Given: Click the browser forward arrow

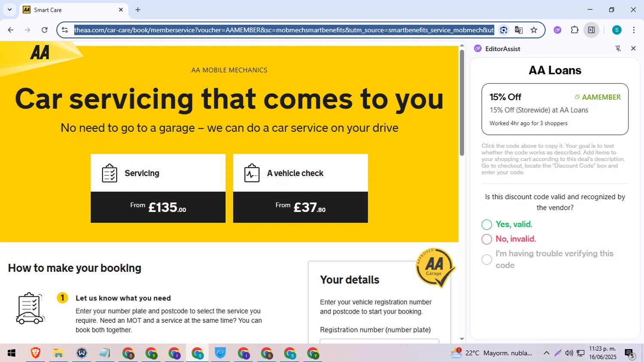Looking at the screenshot, I should click(27, 30).
